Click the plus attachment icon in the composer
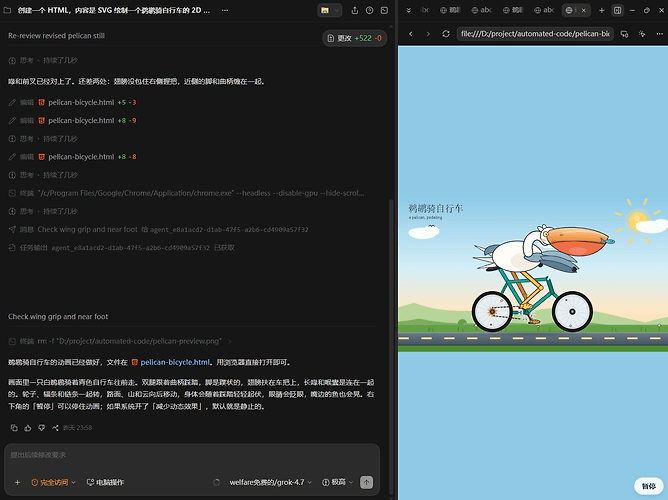Image resolution: width=668 pixels, height=500 pixels. pyautogui.click(x=17, y=482)
